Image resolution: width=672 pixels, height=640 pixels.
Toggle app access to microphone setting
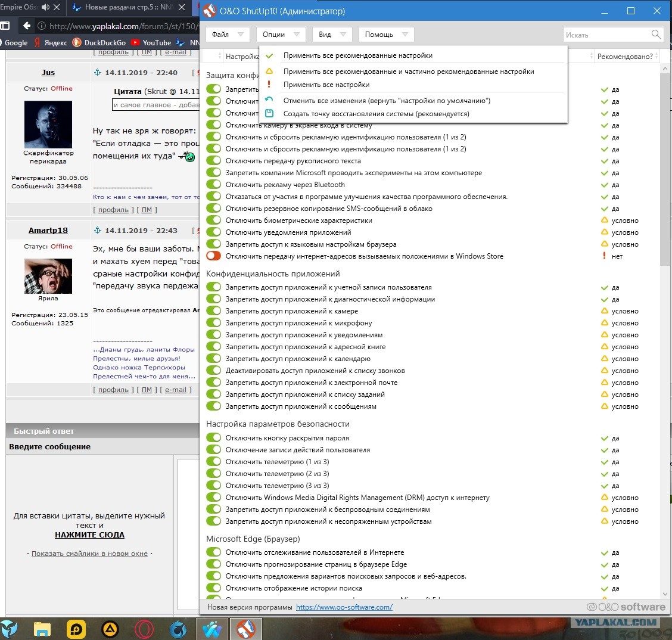tap(213, 323)
